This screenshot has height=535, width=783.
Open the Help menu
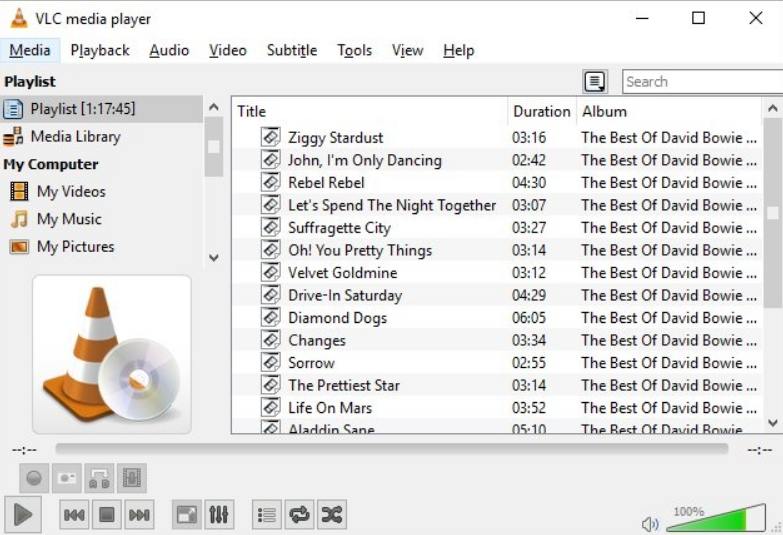[458, 50]
